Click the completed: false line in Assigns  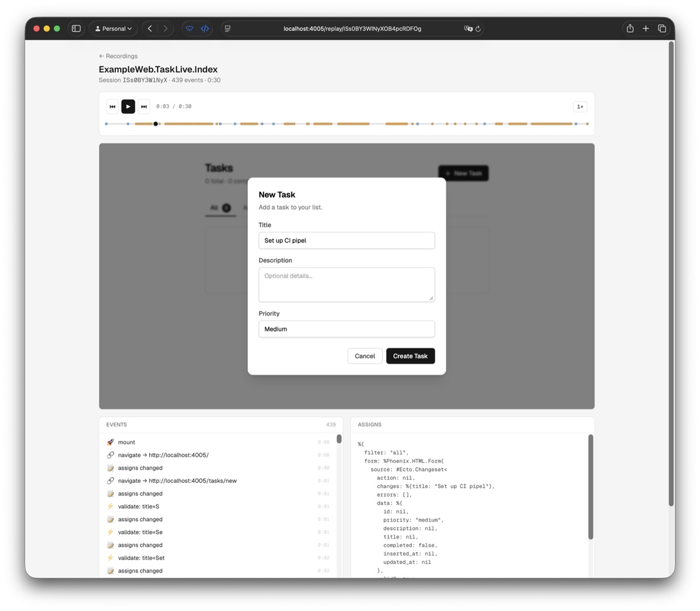tap(410, 545)
